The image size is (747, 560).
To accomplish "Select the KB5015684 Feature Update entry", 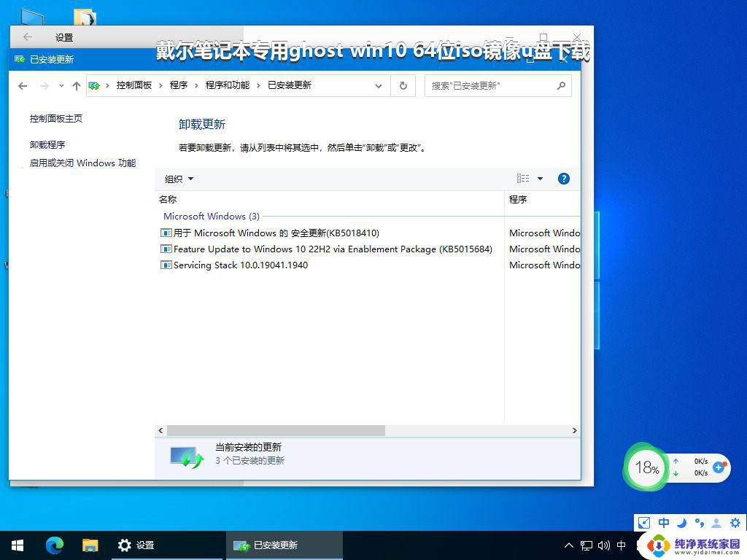I will [x=333, y=249].
